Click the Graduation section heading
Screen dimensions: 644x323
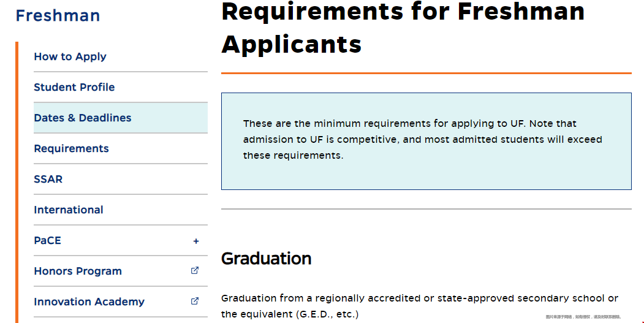tap(266, 259)
